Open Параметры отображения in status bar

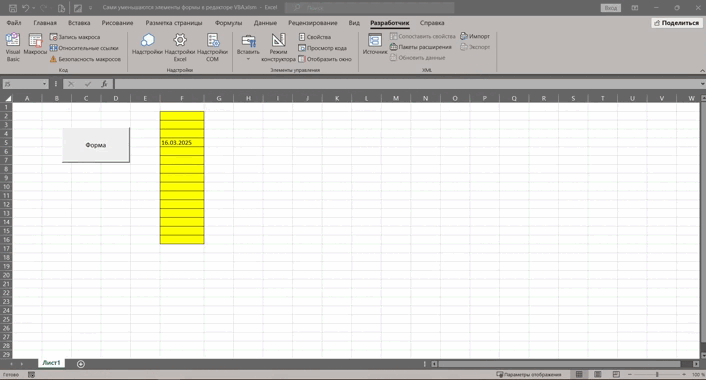[529, 375]
